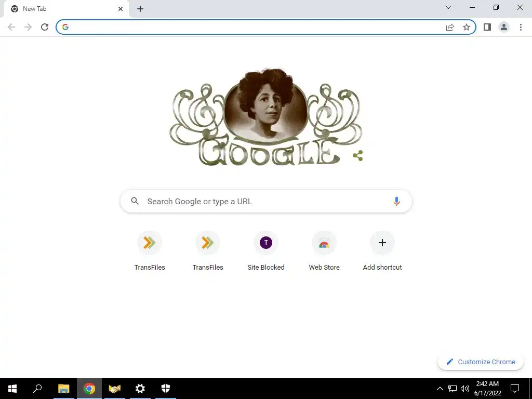Share this page icon in address bar

pos(450,27)
